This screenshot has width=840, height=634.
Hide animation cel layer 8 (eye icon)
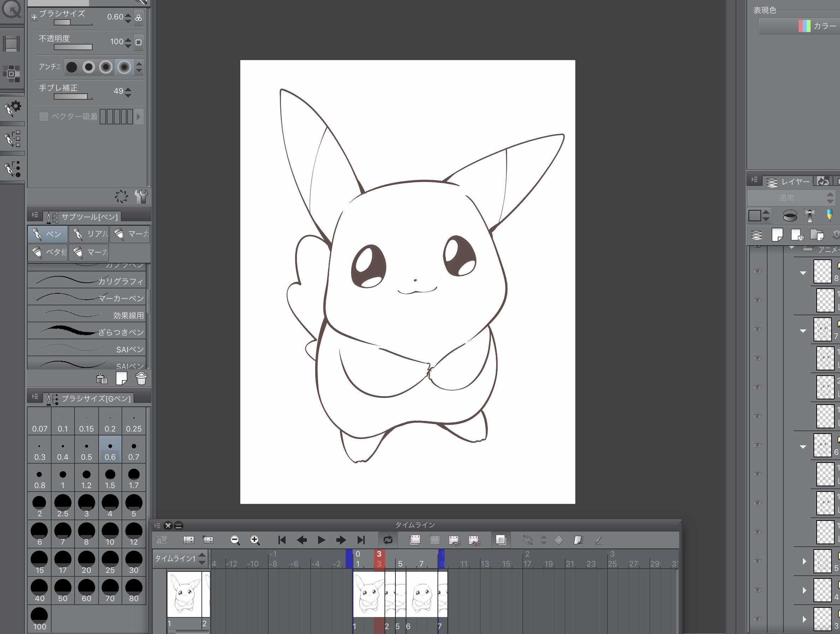[x=757, y=271]
